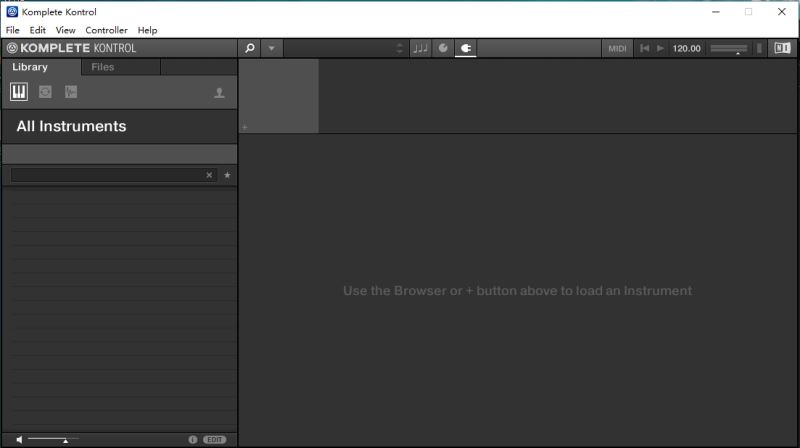Click the NI logo button
The height and width of the screenshot is (448, 800).
[x=782, y=48]
